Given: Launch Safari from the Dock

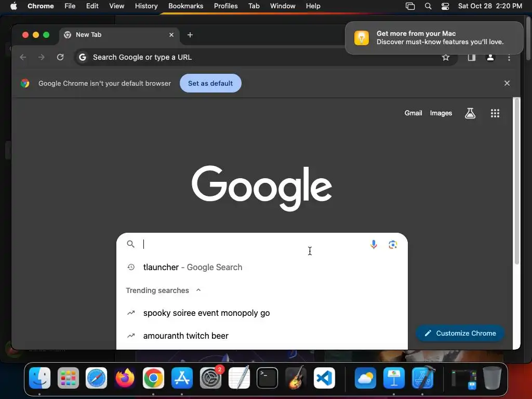Looking at the screenshot, I should (96, 378).
